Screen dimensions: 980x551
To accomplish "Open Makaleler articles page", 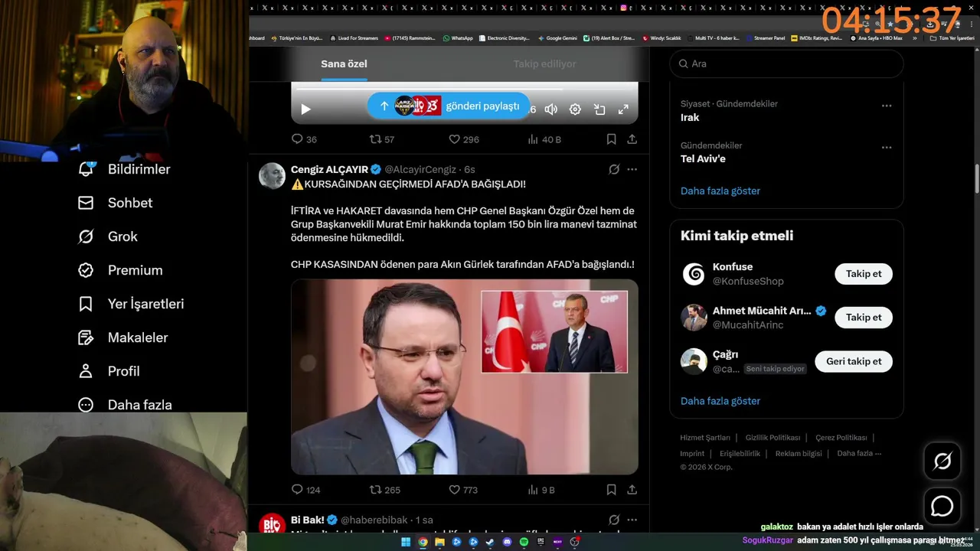I will click(x=122, y=337).
